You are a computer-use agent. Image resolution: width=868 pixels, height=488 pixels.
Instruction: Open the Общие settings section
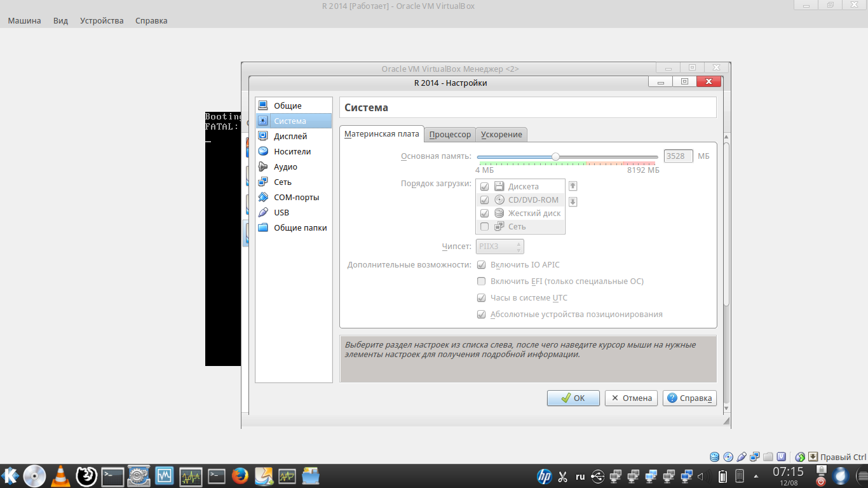(x=287, y=105)
